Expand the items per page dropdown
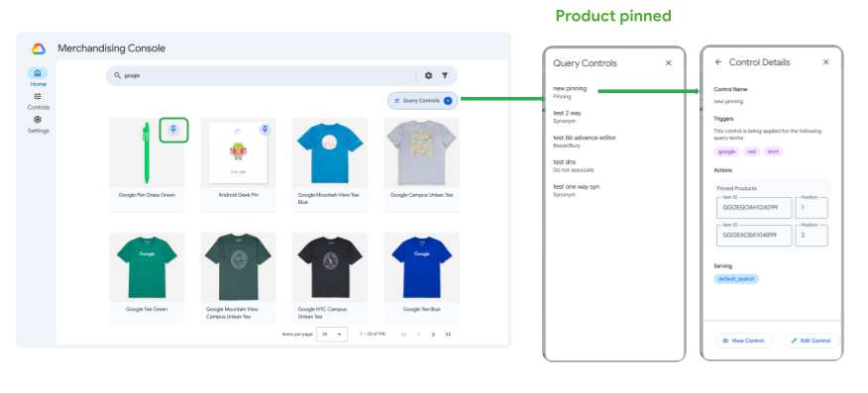Image resolution: width=868 pixels, height=393 pixels. [x=332, y=335]
